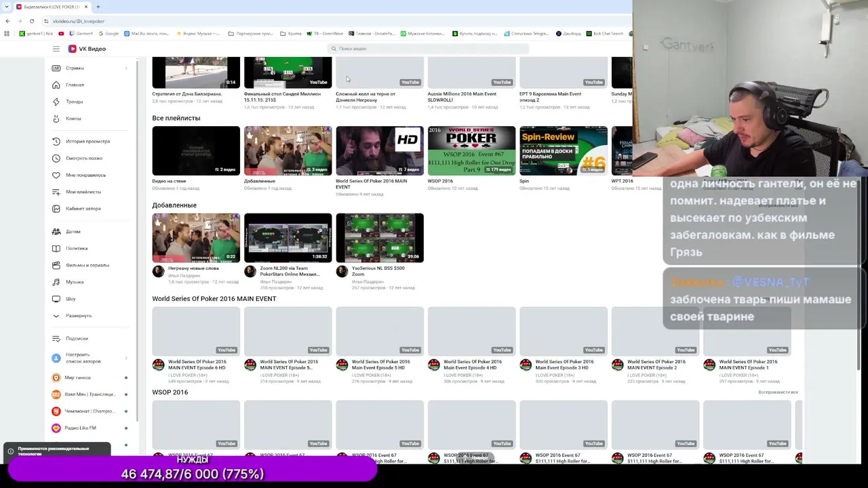Screen dimensions: 868x488
Task: Open the WSOP 2016 section heading
Action: [x=170, y=392]
